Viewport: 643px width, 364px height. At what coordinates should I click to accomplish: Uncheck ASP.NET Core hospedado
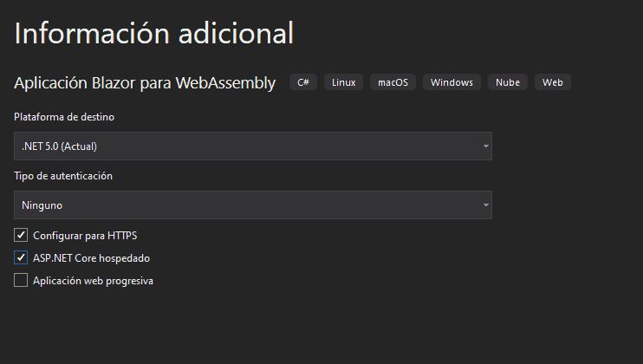tap(21, 258)
